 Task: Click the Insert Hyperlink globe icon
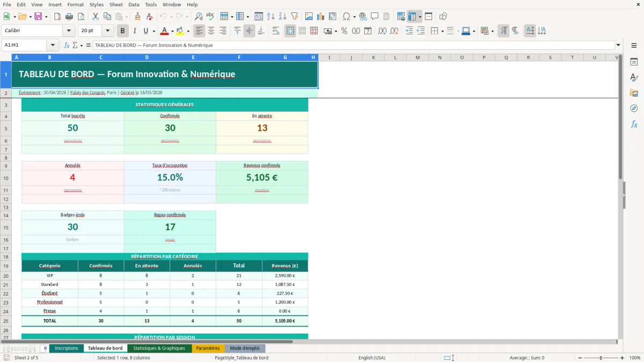[x=363, y=17]
